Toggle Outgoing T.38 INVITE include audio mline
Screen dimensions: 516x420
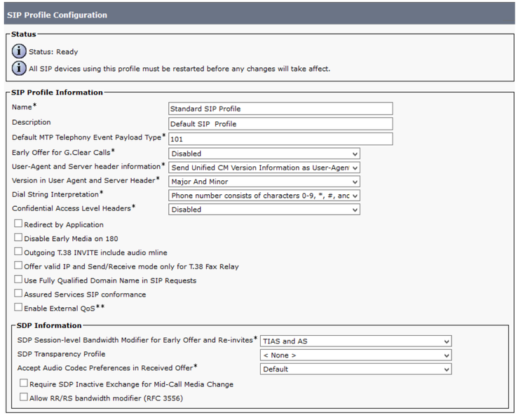pyautogui.click(x=18, y=252)
